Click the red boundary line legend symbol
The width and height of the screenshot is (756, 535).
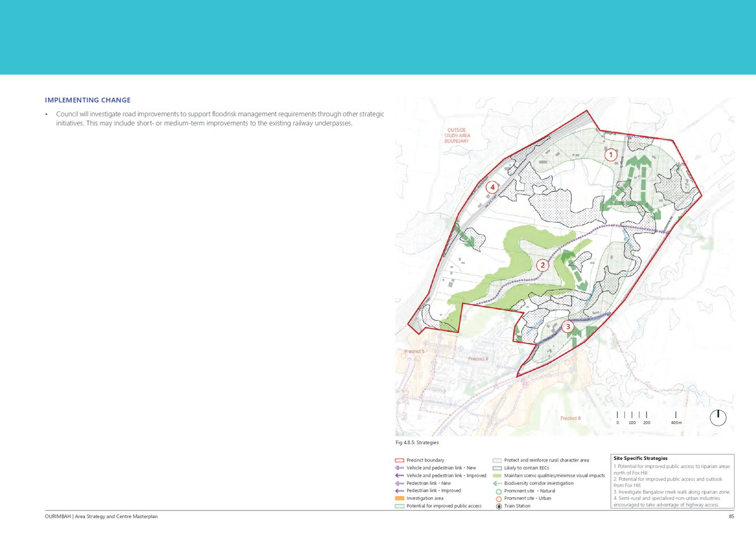(x=399, y=460)
